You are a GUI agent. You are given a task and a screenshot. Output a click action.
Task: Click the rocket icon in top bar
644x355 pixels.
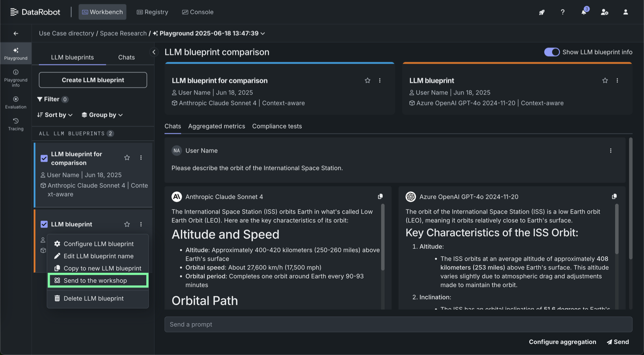tap(541, 12)
